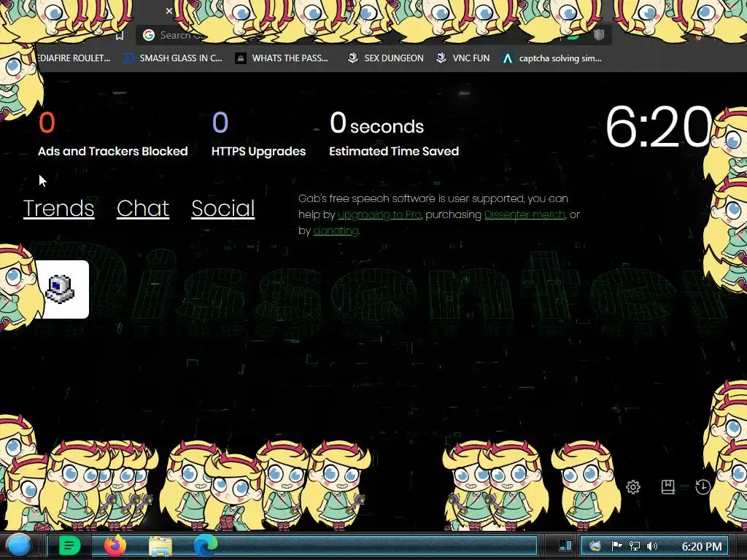
Task: Click the first tray icon left of the flag
Action: (595, 546)
